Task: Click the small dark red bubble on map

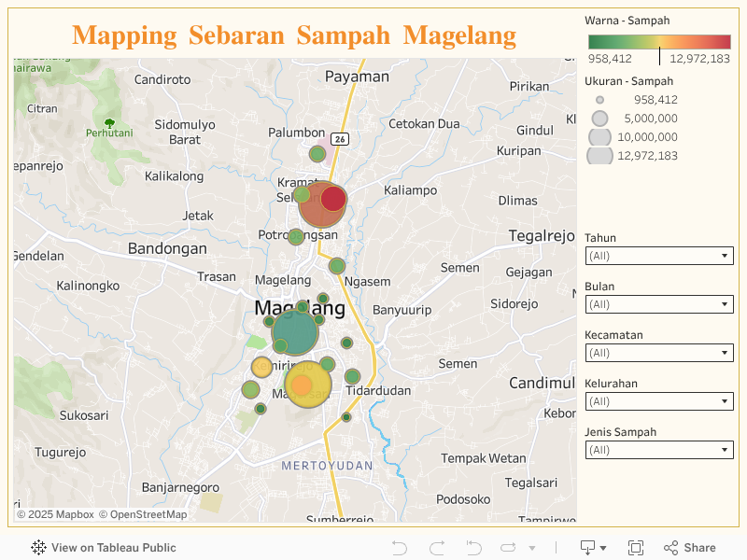Action: [333, 199]
